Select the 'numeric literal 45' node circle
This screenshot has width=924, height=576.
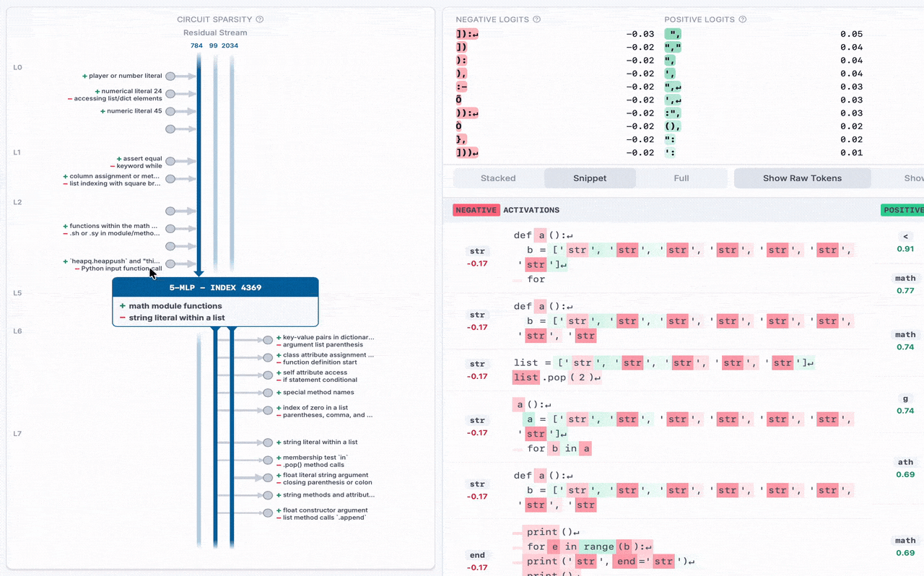(170, 111)
